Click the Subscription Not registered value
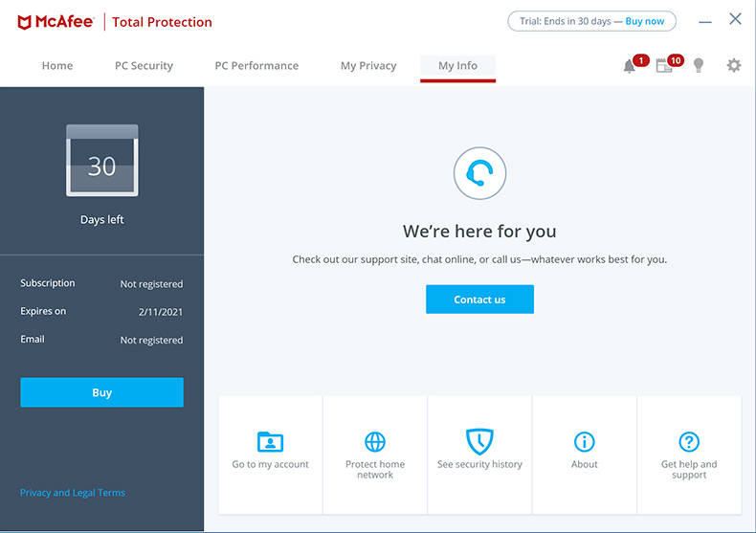This screenshot has width=756, height=533. (x=151, y=284)
